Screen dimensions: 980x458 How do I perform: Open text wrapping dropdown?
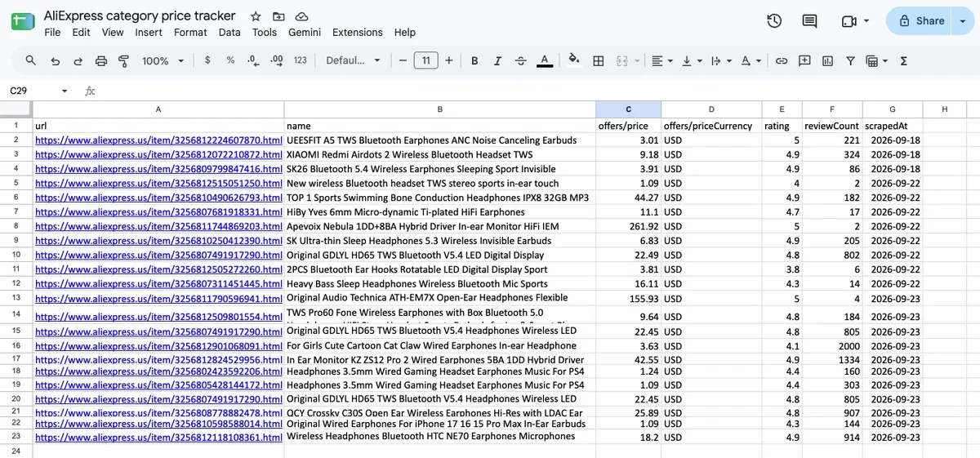click(720, 60)
